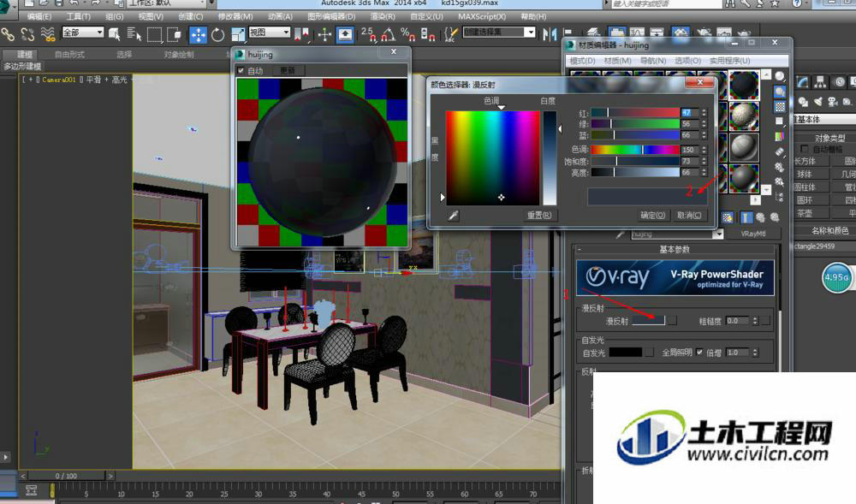Open the 创建选择集 dropdown
This screenshot has height=504, width=856.
click(x=500, y=33)
